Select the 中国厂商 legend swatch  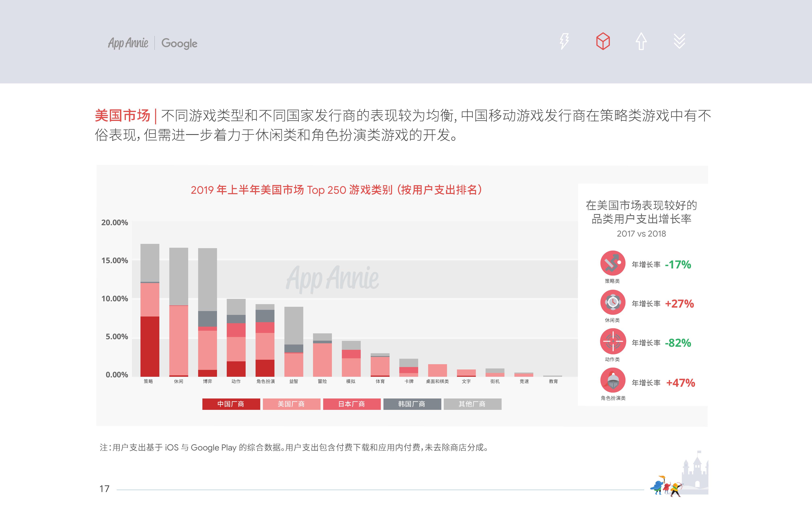coord(231,404)
